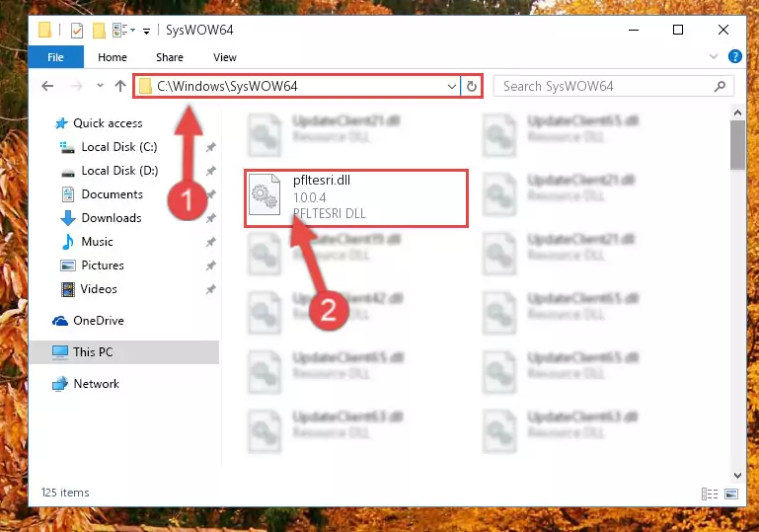The image size is (759, 532).
Task: Go to the parent folder with Up arrow
Action: [120, 86]
